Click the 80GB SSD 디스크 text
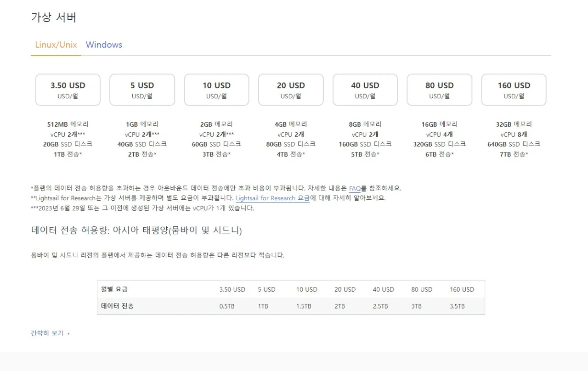 pos(291,144)
